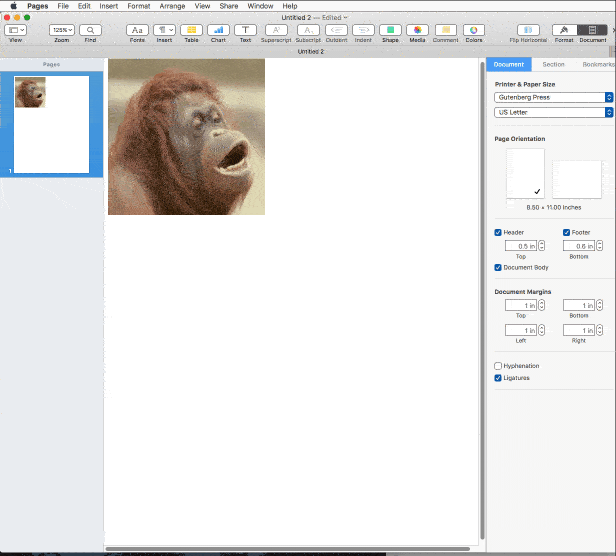The width and height of the screenshot is (616, 556).
Task: Open the Help menu
Action: (x=290, y=6)
